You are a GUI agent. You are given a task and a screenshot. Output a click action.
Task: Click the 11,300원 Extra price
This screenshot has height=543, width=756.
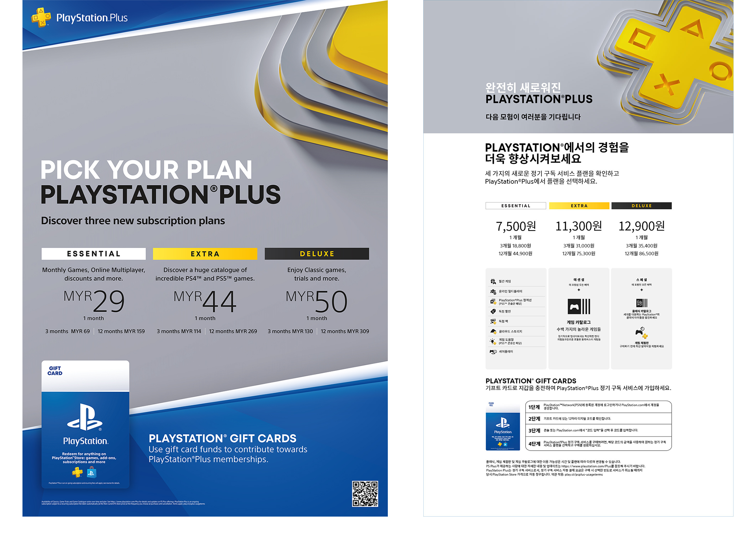point(579,226)
